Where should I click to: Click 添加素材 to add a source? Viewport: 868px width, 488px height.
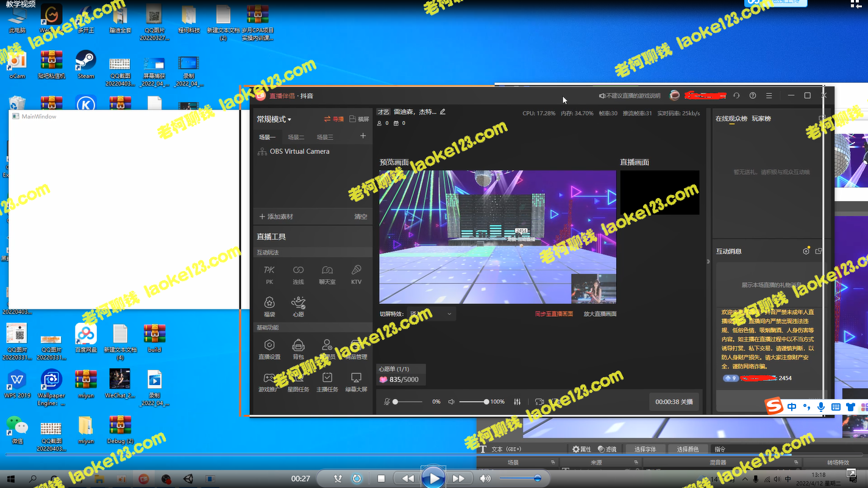[x=276, y=216]
